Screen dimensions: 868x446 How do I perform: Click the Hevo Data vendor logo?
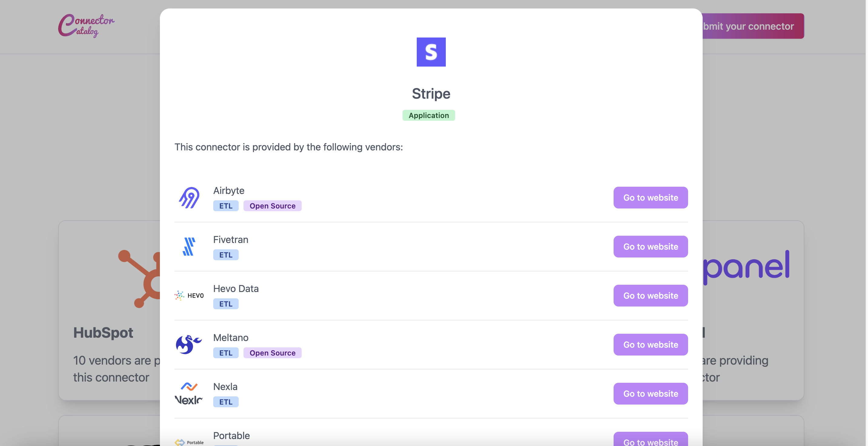[x=189, y=295]
